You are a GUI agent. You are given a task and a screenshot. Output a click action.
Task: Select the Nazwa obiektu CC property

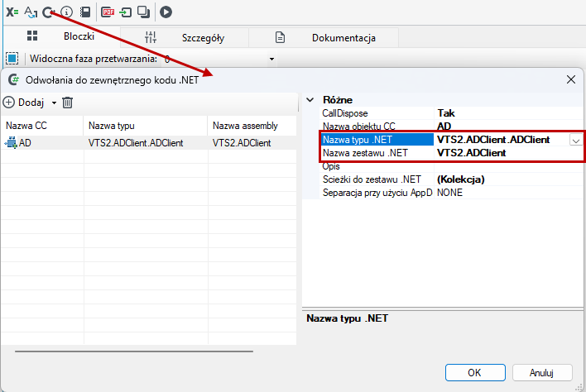point(377,127)
